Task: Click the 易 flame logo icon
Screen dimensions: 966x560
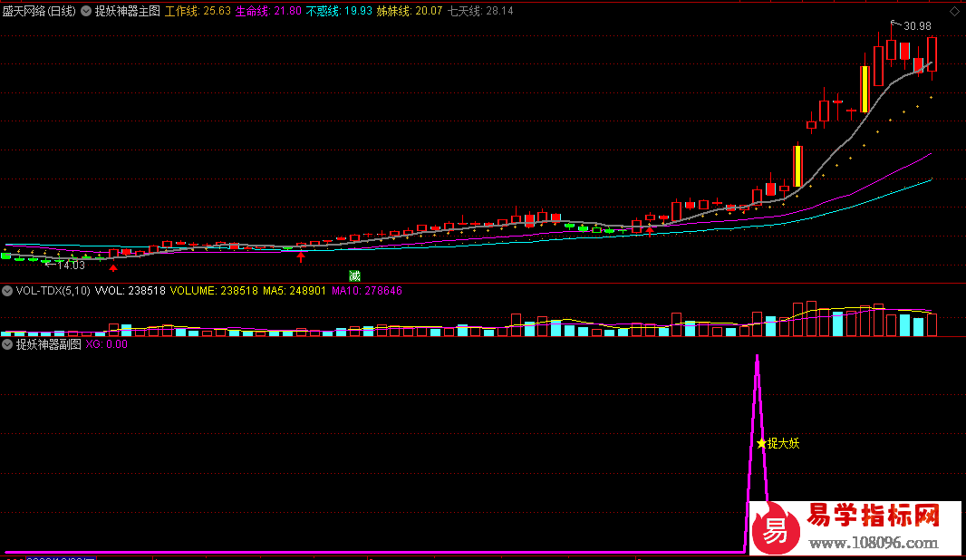Action: coord(777,530)
